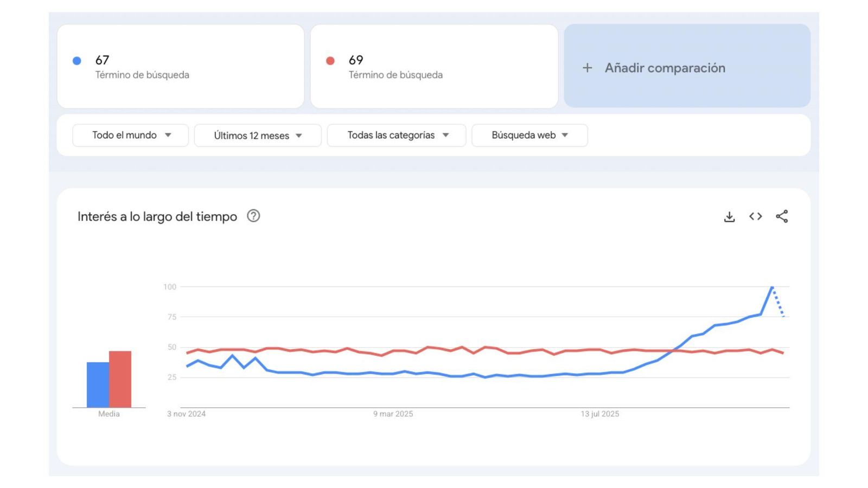Open the embed code icon
This screenshot has height=488, width=868.
pos(755,216)
